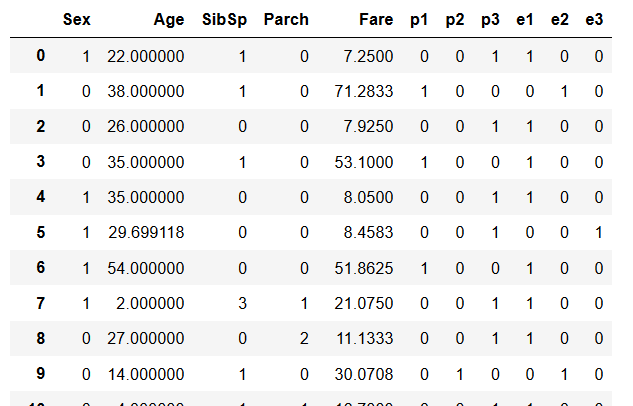The width and height of the screenshot is (633, 406).
Task: Select row index 2
Action: (x=40, y=126)
